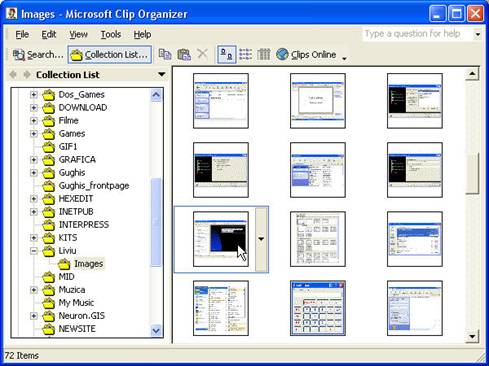Open Clips Online globe icon

click(282, 54)
